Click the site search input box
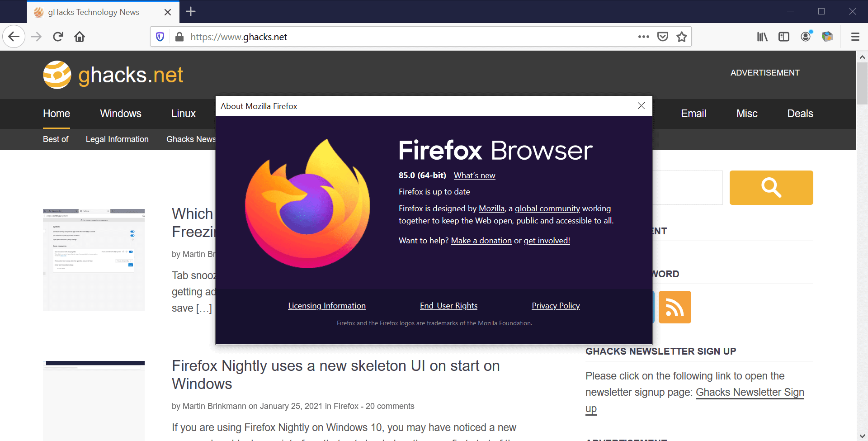 click(x=687, y=188)
